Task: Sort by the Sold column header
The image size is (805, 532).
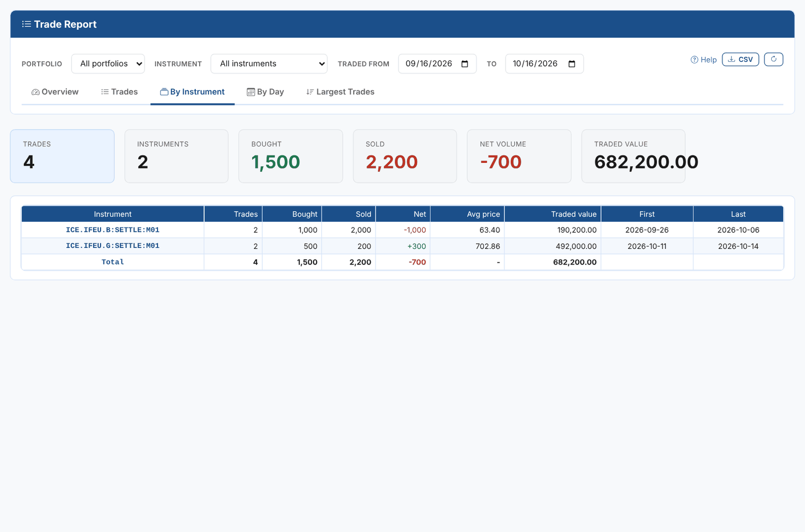Action: coord(349,214)
